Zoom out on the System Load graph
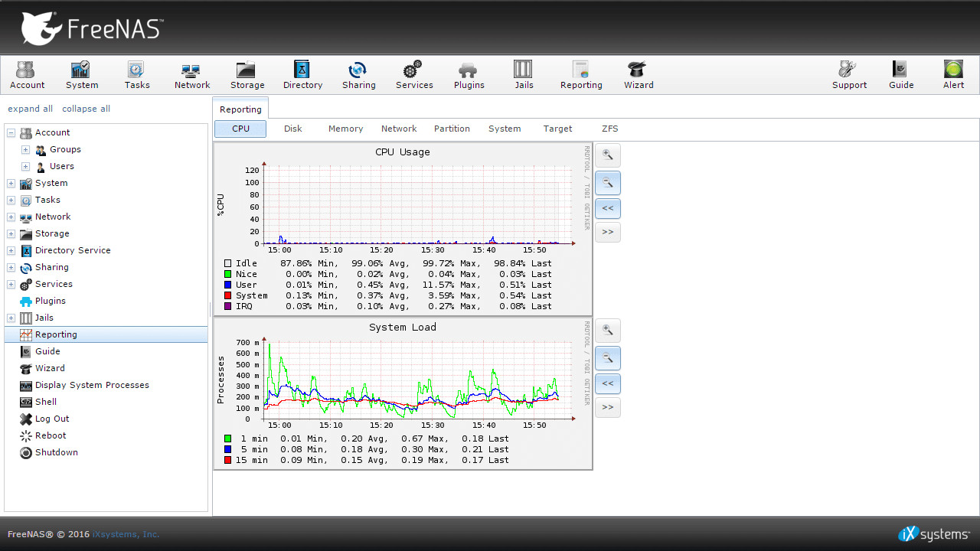980x551 pixels. tap(607, 357)
